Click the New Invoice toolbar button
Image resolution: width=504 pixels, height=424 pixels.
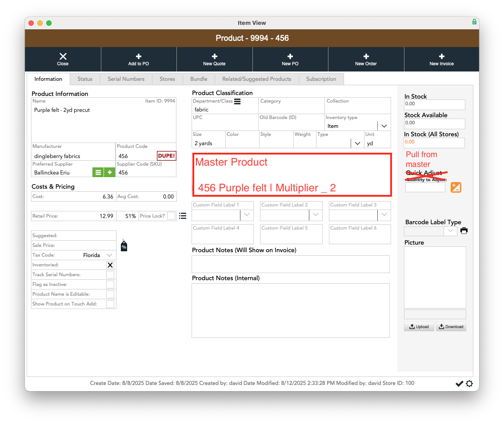point(441,59)
